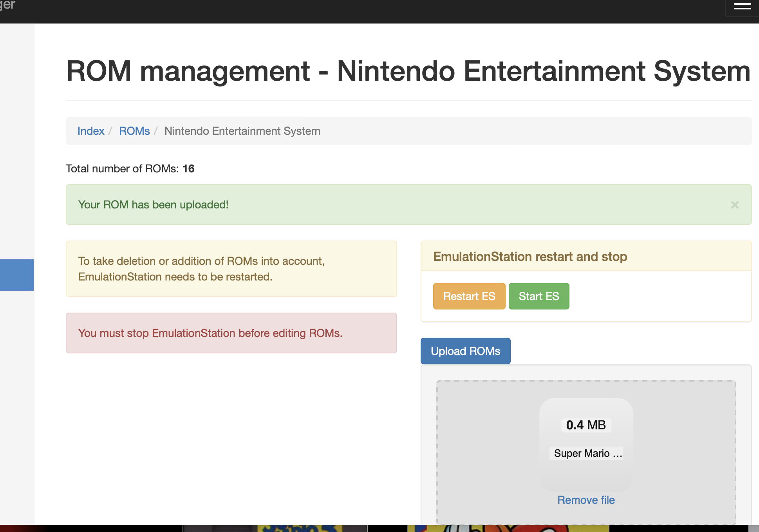The width and height of the screenshot is (759, 532).
Task: Click the Upload ROMs button
Action: (x=465, y=351)
